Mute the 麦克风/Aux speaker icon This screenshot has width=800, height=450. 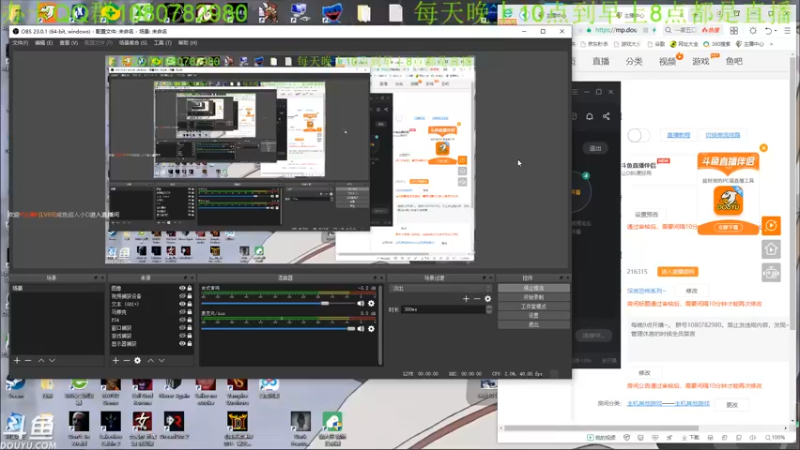(361, 329)
